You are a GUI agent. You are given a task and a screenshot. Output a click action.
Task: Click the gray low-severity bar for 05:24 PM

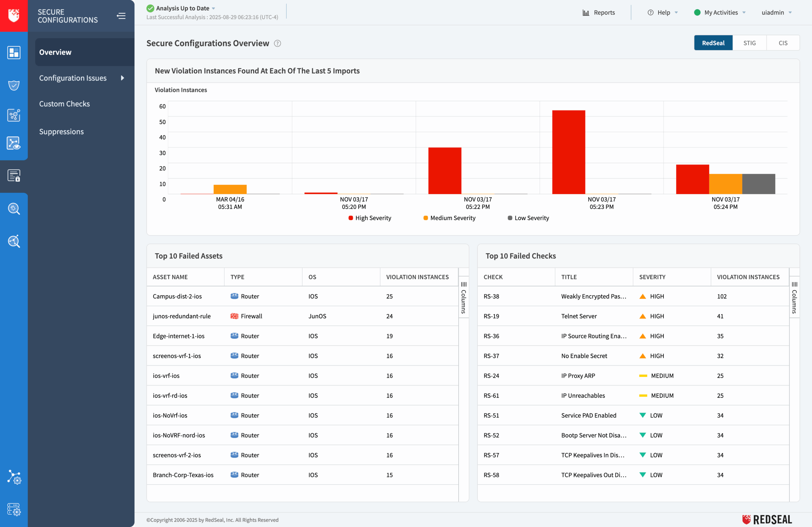[x=758, y=184]
